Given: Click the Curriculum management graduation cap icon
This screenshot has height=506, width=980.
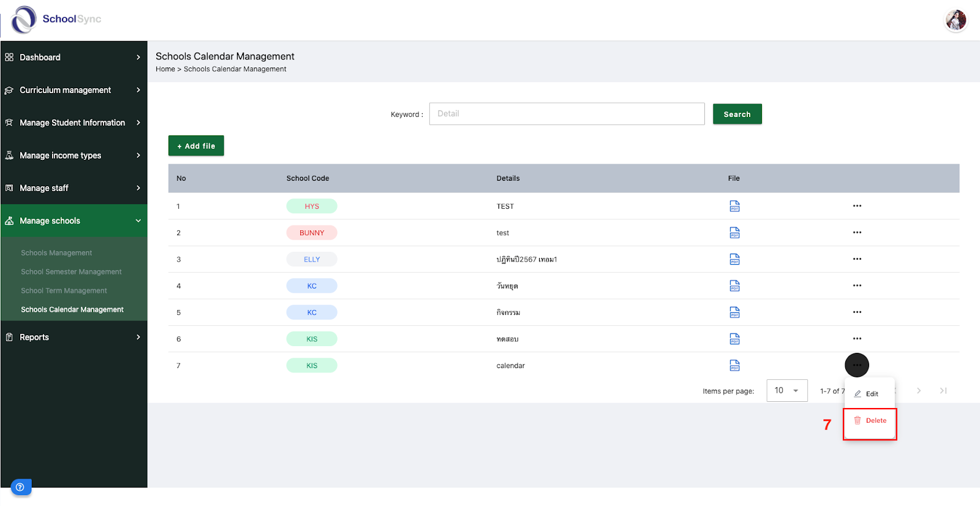Looking at the screenshot, I should coord(9,90).
